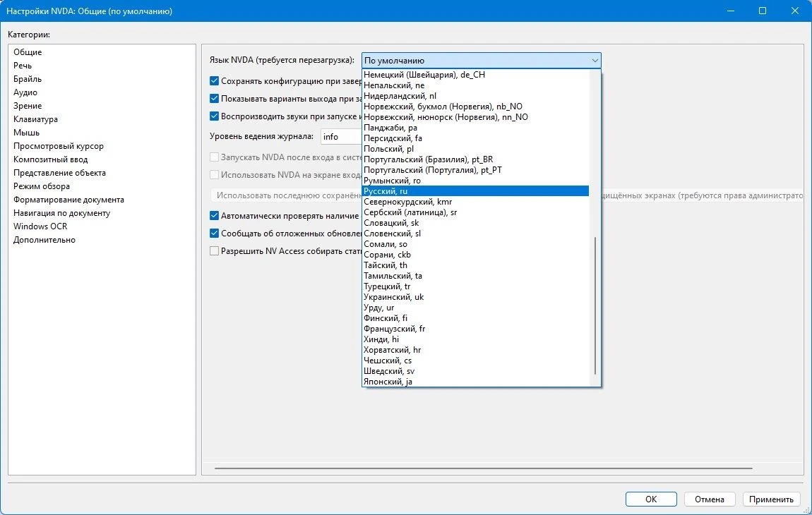812x515 pixels.
Task: Enable Разрешить NV Access собирать статистику
Action: (x=214, y=250)
